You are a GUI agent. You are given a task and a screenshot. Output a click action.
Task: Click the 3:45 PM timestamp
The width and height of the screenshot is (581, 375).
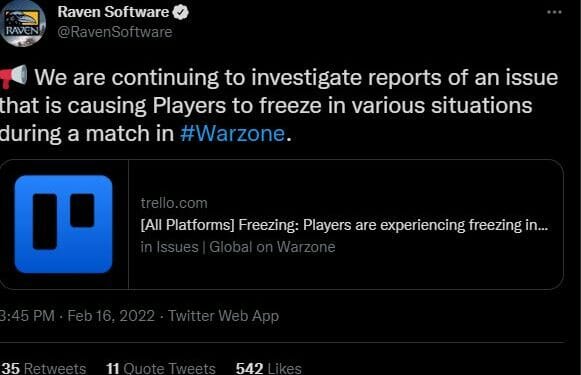pyautogui.click(x=27, y=316)
